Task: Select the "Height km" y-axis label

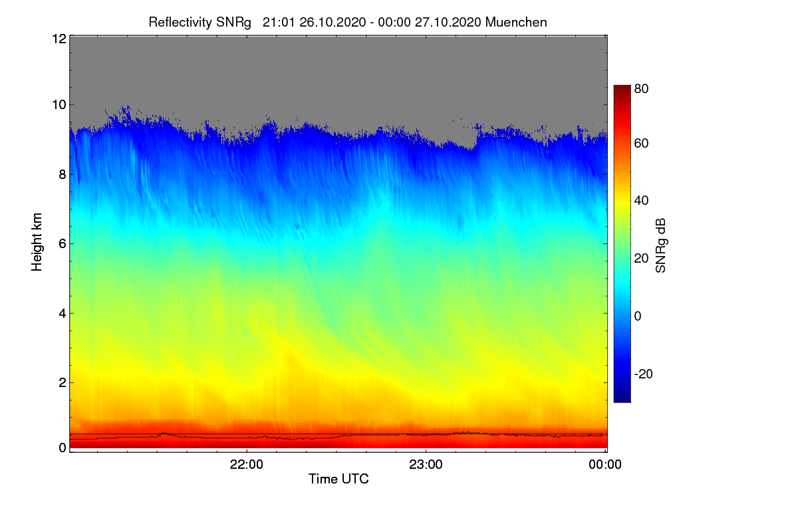Action: pyautogui.click(x=37, y=243)
